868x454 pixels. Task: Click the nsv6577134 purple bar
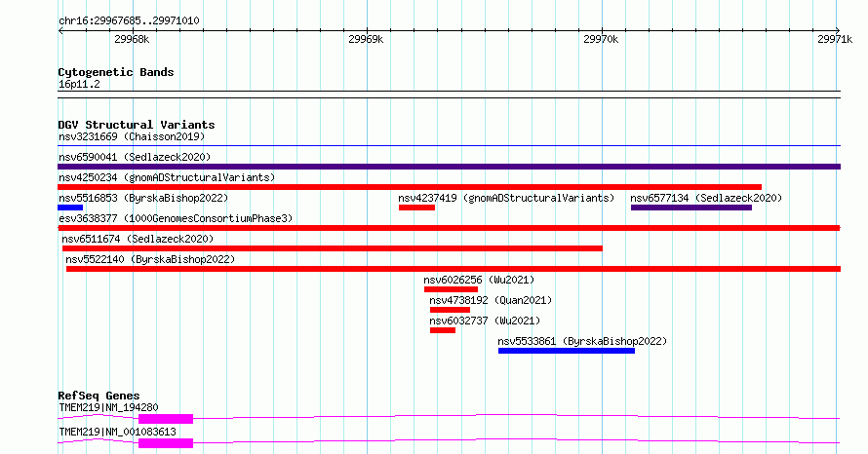click(691, 208)
